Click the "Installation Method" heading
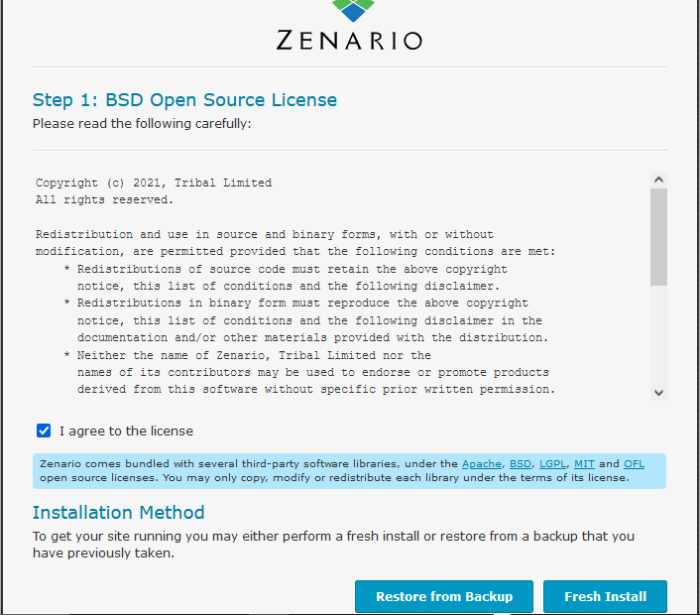The image size is (700, 615). click(x=118, y=513)
